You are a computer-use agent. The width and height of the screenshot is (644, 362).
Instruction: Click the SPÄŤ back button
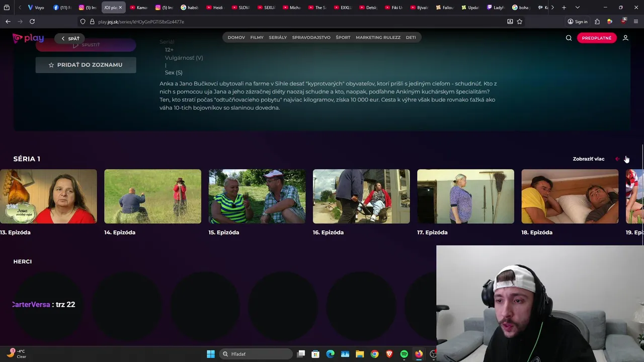[70, 39]
